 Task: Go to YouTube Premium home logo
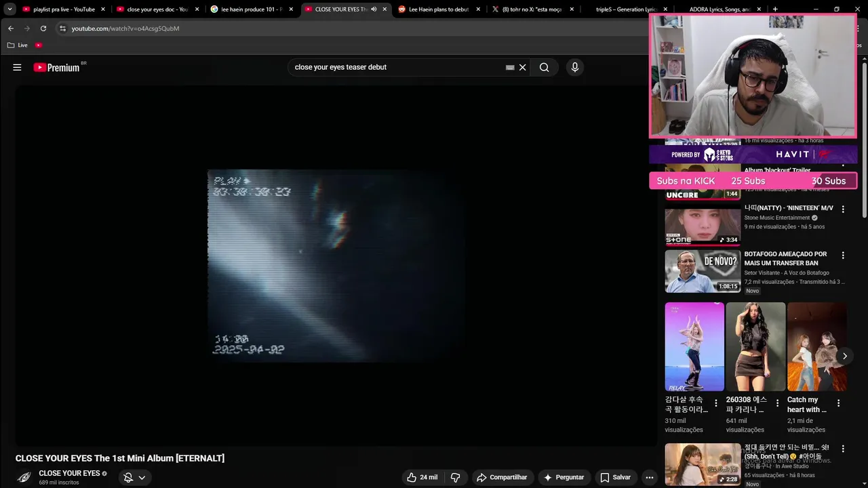point(57,67)
